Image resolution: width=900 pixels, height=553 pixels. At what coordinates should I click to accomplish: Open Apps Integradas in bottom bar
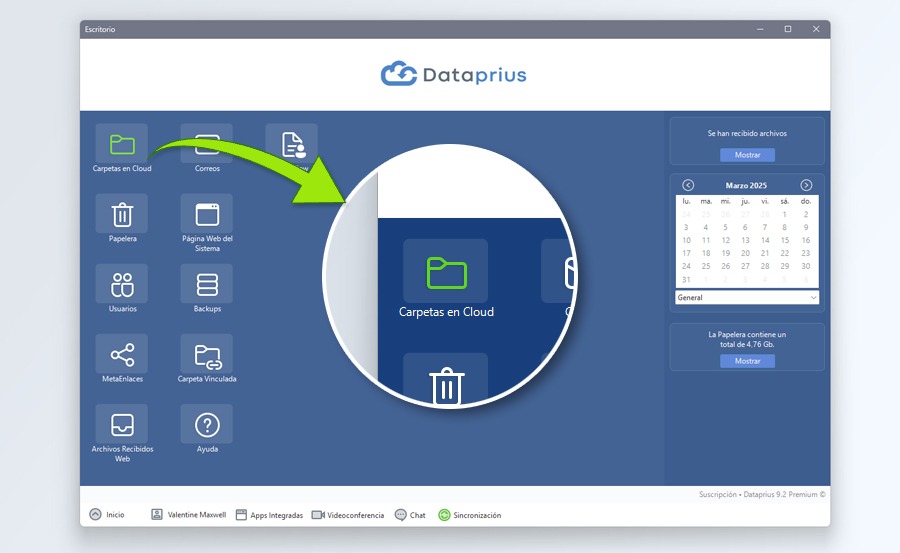269,515
